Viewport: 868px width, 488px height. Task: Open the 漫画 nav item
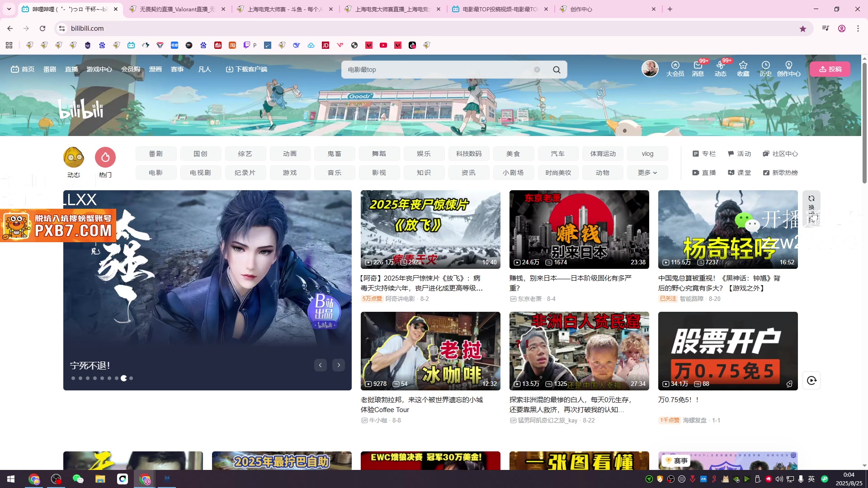tap(156, 69)
